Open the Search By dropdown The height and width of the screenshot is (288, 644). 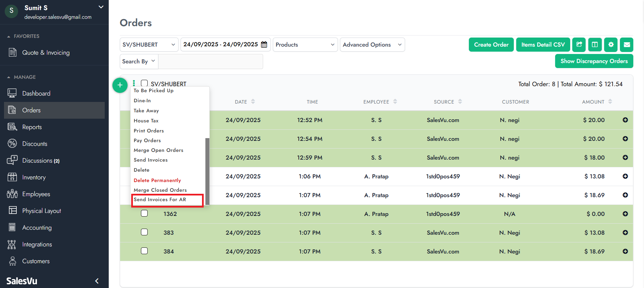click(x=139, y=61)
